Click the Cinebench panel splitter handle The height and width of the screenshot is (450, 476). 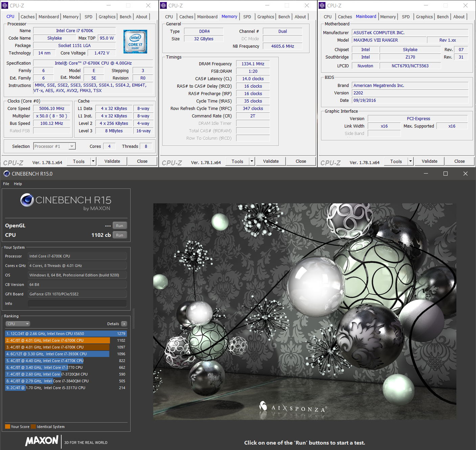134,318
